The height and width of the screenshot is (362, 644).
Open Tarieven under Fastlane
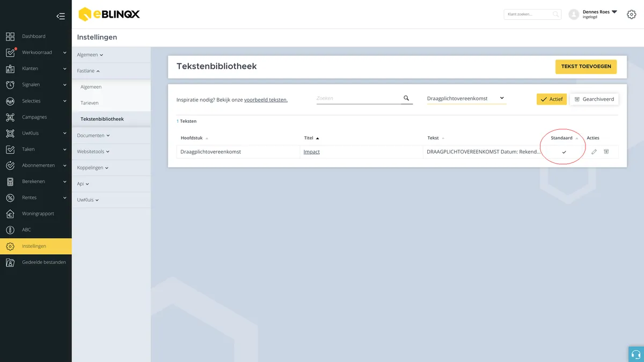(90, 103)
